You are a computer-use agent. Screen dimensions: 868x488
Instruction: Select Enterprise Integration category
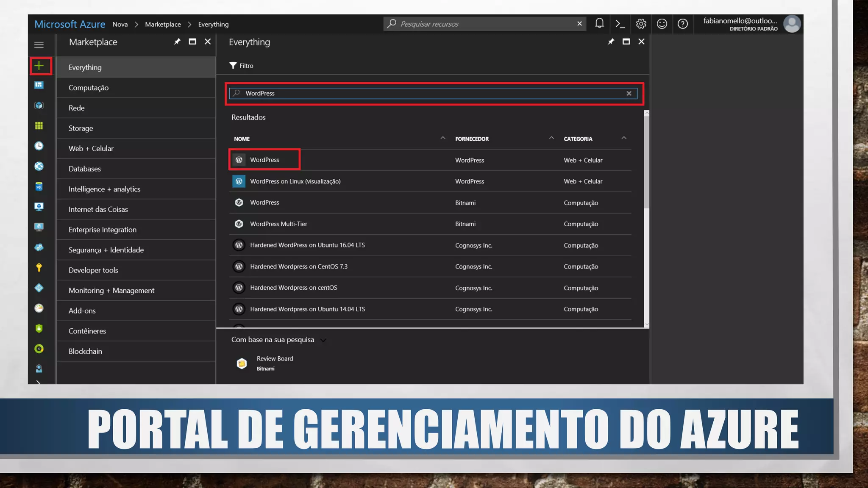136,230
